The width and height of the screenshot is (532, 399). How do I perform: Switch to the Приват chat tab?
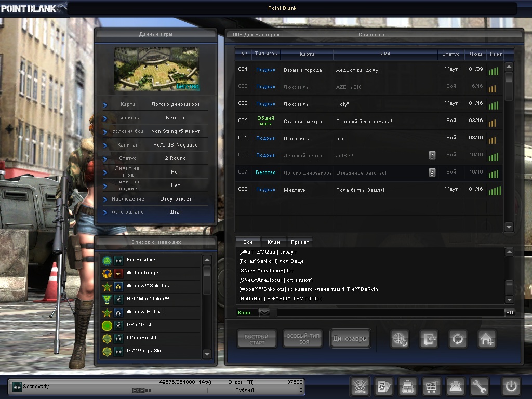(x=300, y=242)
